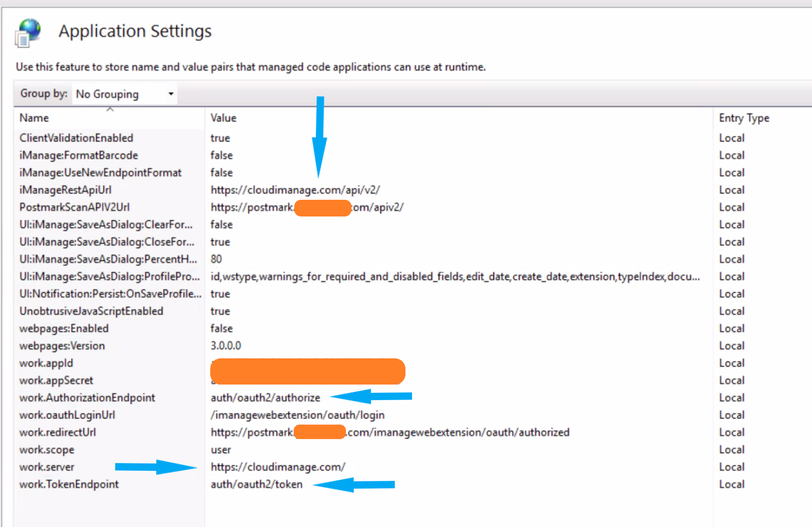This screenshot has height=527, width=812.
Task: Select the work.redirectUrl entry
Action: [x=57, y=432]
